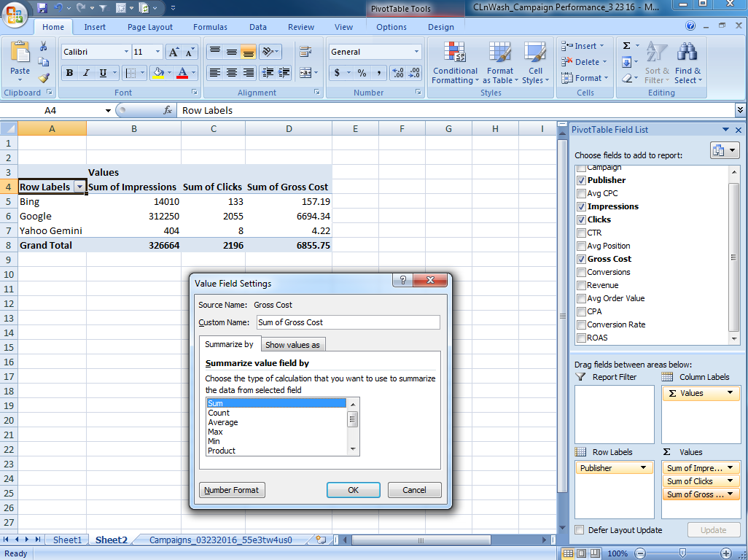
Task: Uncheck the Clicks field checkbox
Action: (581, 220)
